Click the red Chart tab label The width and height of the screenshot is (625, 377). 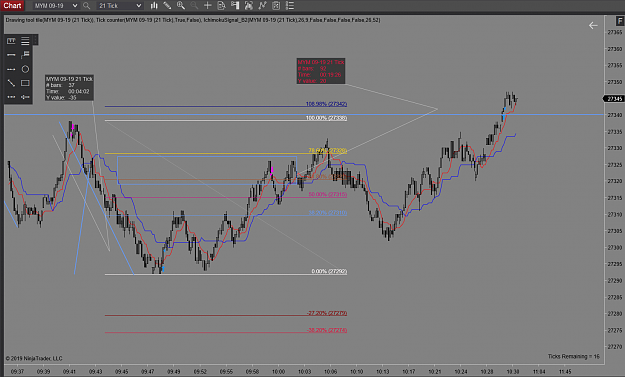click(12, 6)
